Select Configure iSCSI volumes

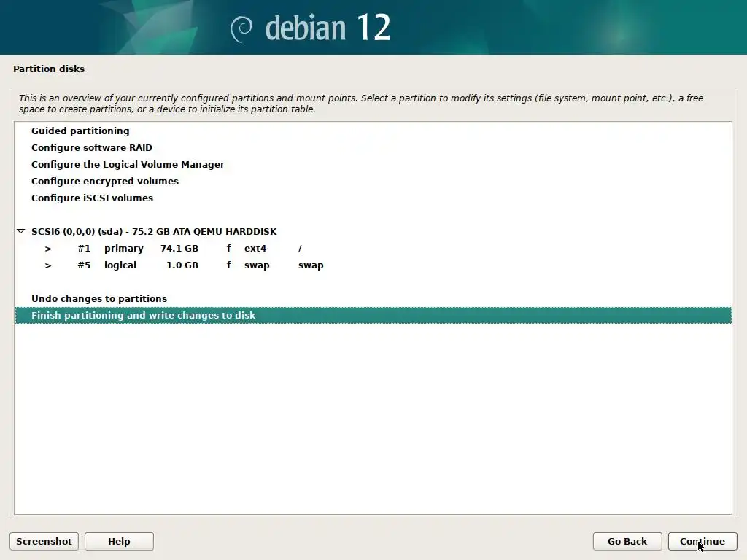tap(373, 198)
